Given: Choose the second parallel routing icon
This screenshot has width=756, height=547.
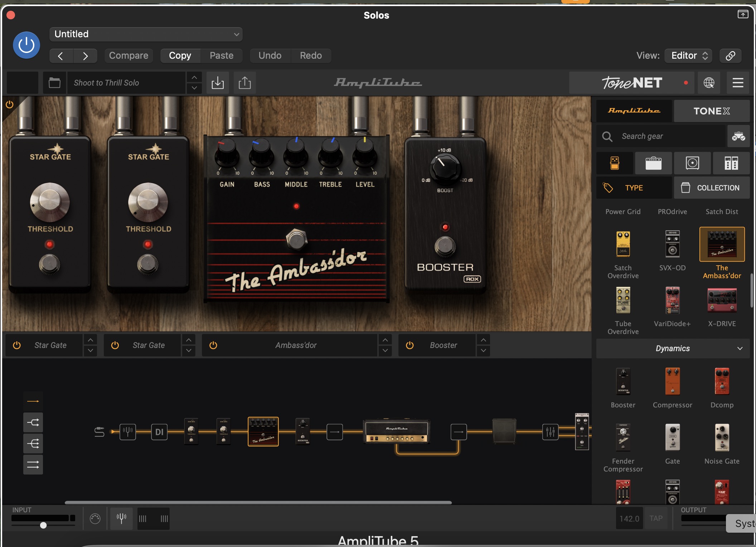Looking at the screenshot, I should click(33, 422).
